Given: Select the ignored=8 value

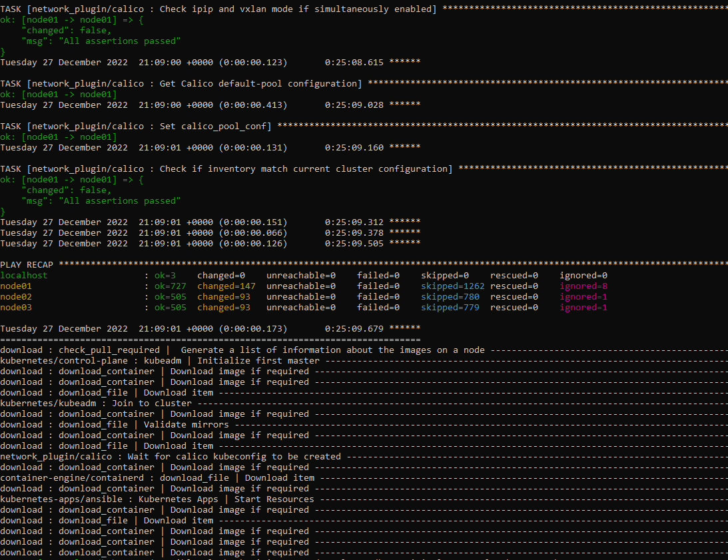Looking at the screenshot, I should [x=583, y=286].
